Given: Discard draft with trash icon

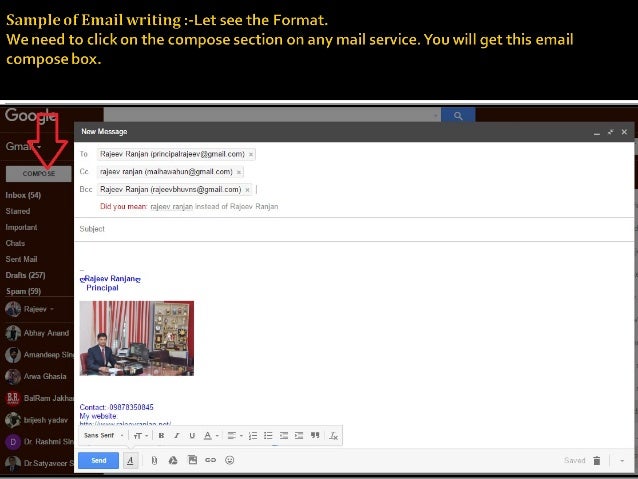Looking at the screenshot, I should pos(596,460).
